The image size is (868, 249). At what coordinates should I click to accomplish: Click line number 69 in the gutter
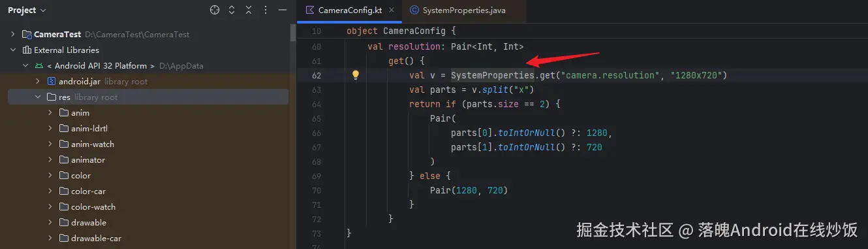(317, 176)
